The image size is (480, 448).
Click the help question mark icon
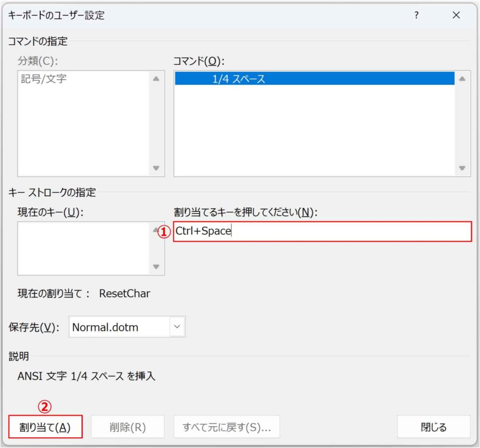coord(416,15)
